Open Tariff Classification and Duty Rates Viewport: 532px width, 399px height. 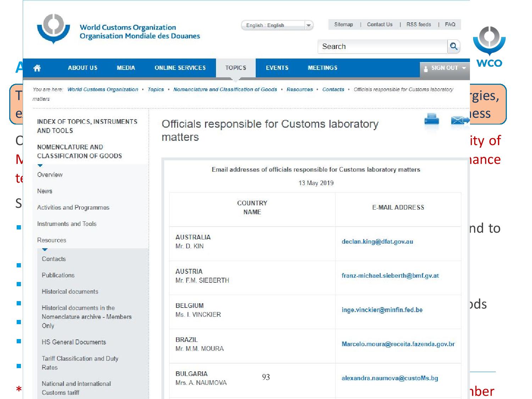80,363
